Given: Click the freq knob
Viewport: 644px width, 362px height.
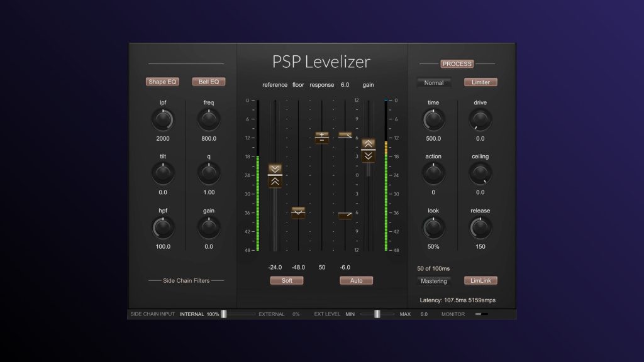Looking at the screenshot, I should click(x=209, y=120).
